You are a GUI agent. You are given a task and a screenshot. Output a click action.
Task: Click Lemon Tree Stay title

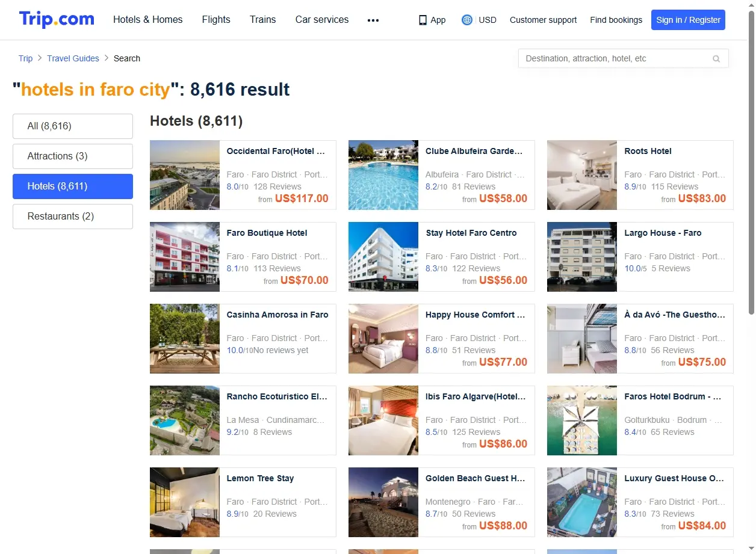pyautogui.click(x=260, y=478)
